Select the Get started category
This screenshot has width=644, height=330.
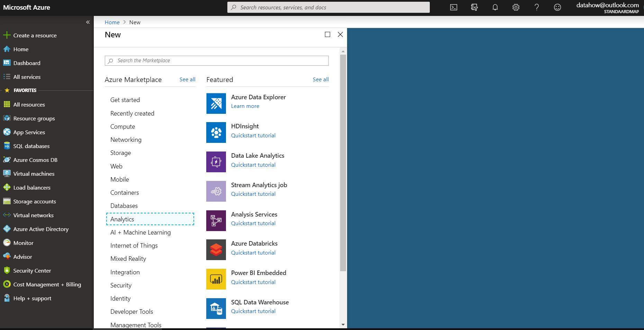[125, 100]
